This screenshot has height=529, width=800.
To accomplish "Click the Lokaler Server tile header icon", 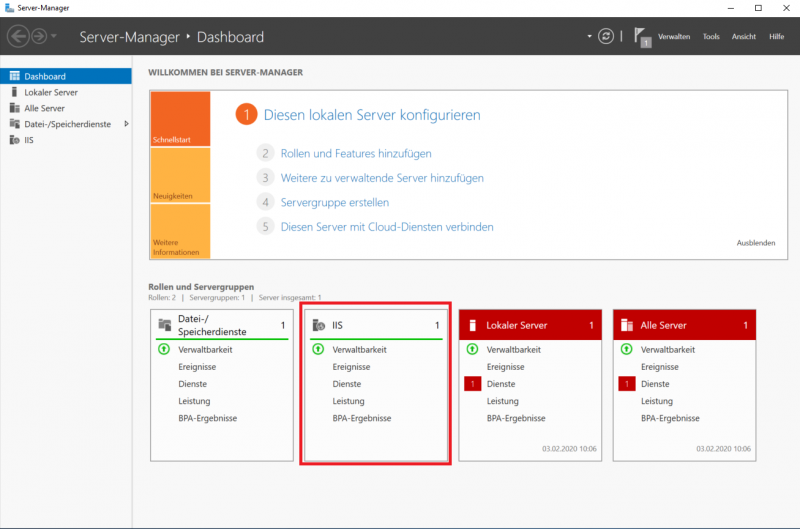I will point(474,325).
